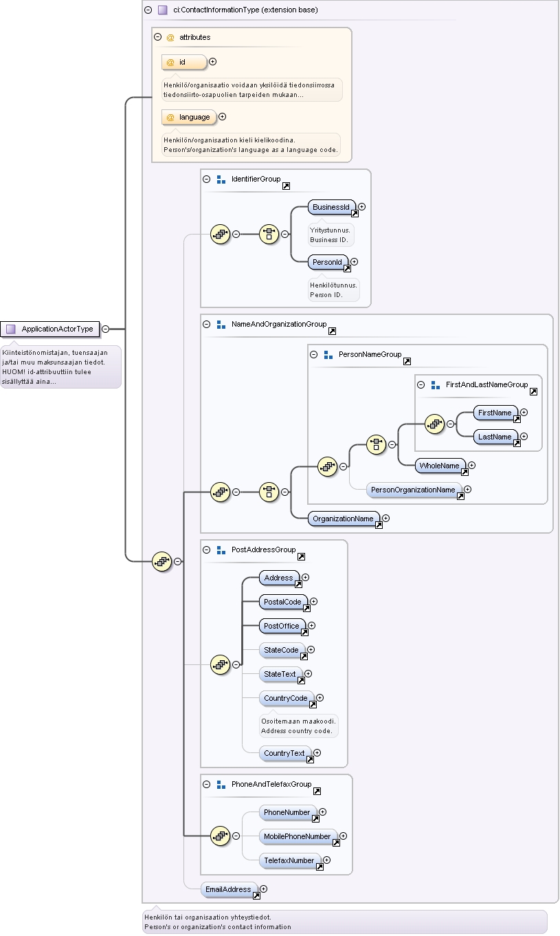Click the sequence icon in PhoneAndTelefaxGroup
560x936 pixels.
tap(220, 836)
